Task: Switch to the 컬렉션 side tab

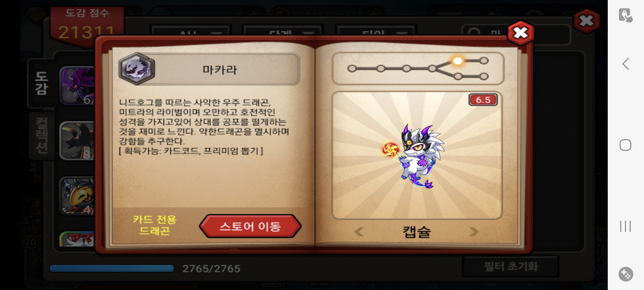Action: coord(42,136)
